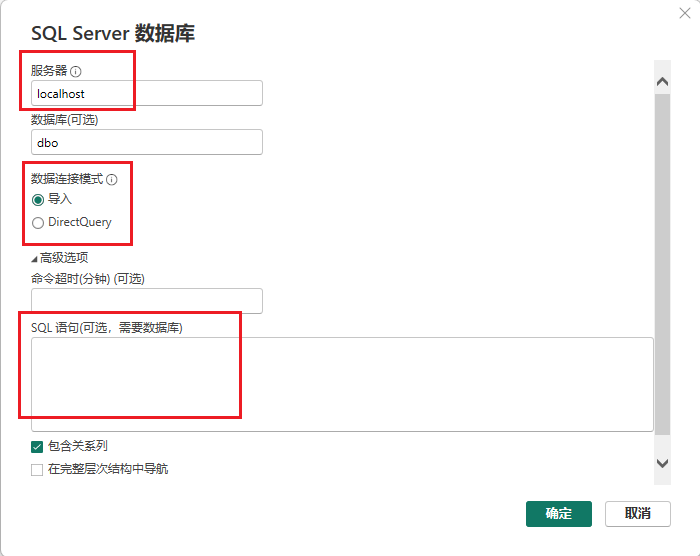This screenshot has width=700, height=556.
Task: Focus the 服务器 field containing localhost
Action: click(x=147, y=93)
